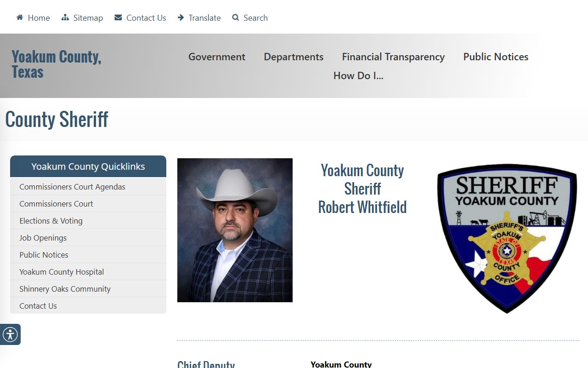Open the Departments menu

[294, 57]
